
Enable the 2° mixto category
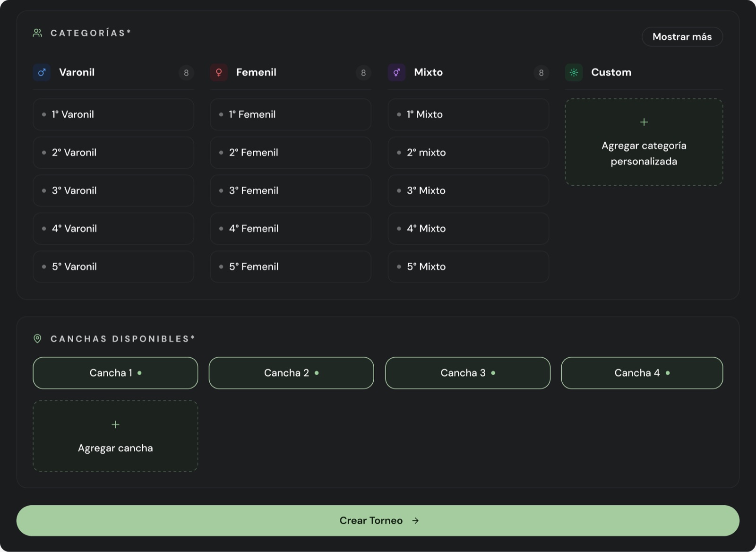click(x=468, y=153)
